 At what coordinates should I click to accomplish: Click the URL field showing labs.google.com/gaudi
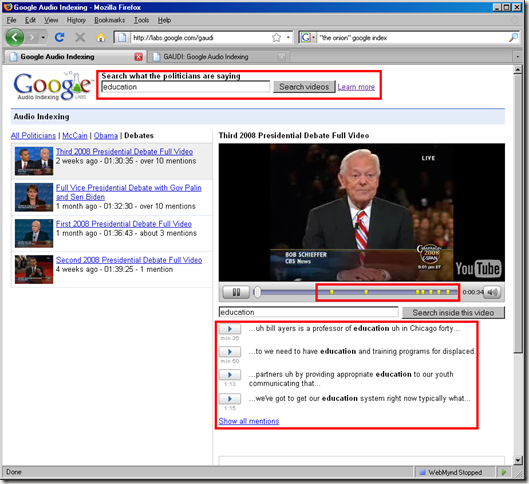tap(201, 37)
